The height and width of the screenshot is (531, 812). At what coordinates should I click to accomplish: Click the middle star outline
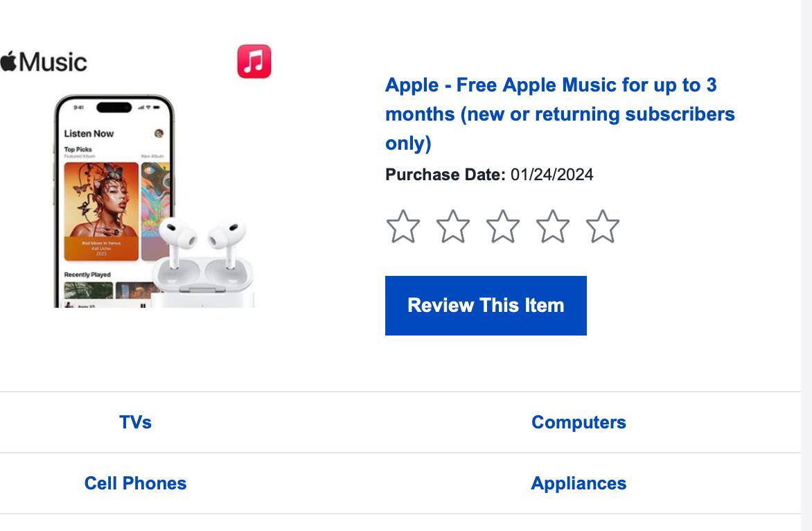(504, 225)
